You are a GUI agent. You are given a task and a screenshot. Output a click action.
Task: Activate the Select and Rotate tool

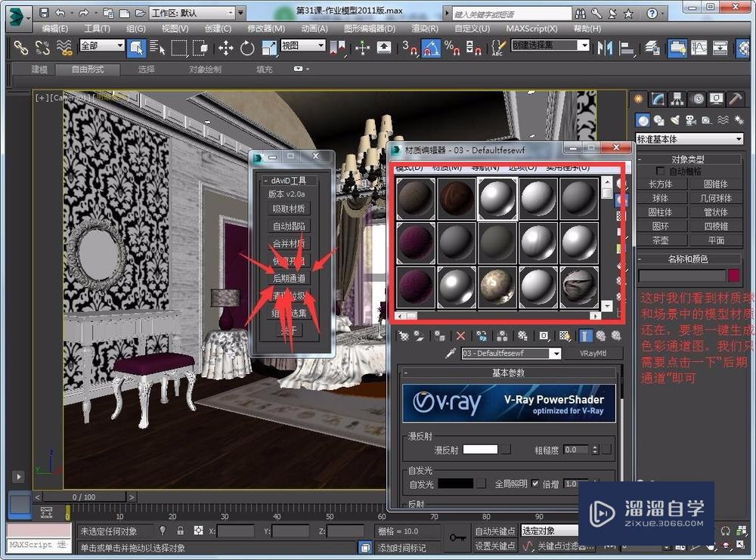[x=247, y=48]
